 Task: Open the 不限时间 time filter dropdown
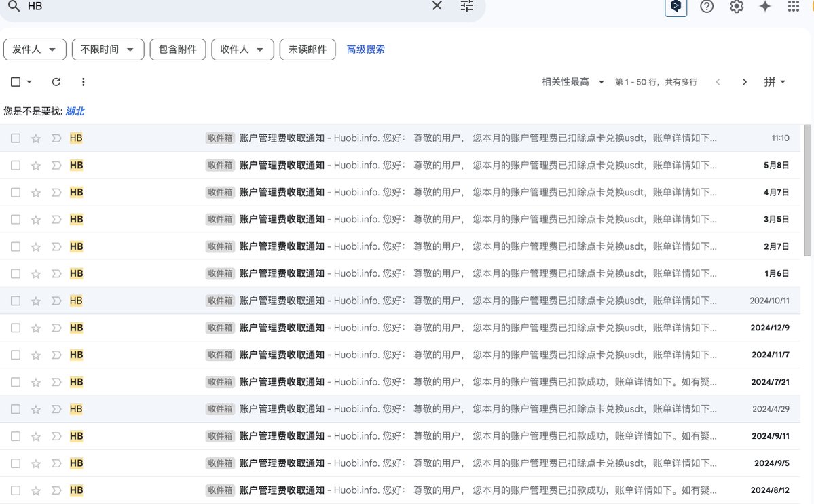108,50
